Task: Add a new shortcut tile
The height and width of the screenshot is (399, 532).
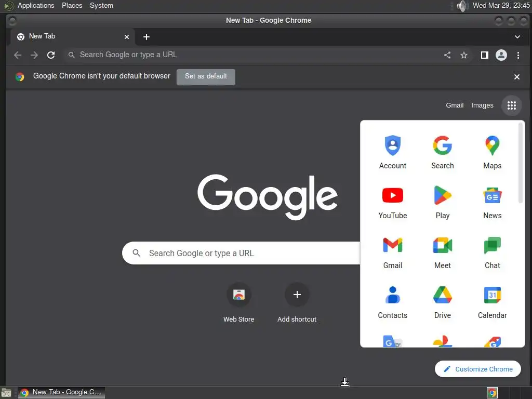Action: [x=297, y=302]
